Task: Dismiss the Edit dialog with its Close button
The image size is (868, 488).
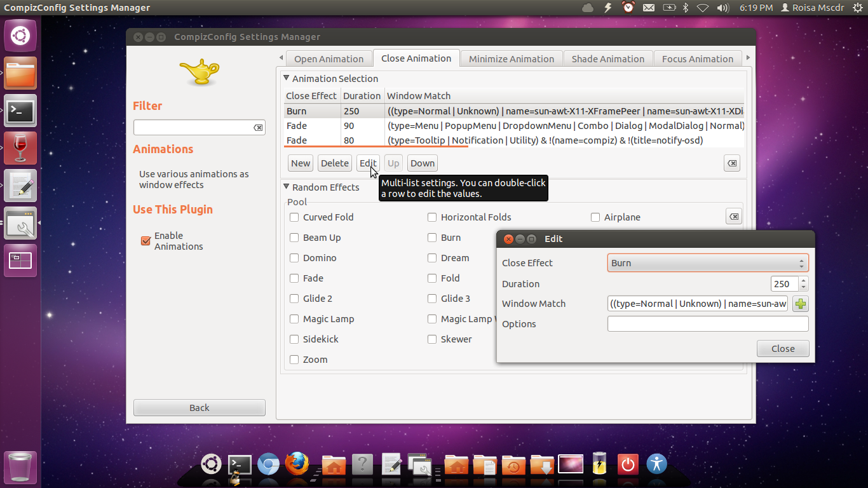Action: (783, 349)
